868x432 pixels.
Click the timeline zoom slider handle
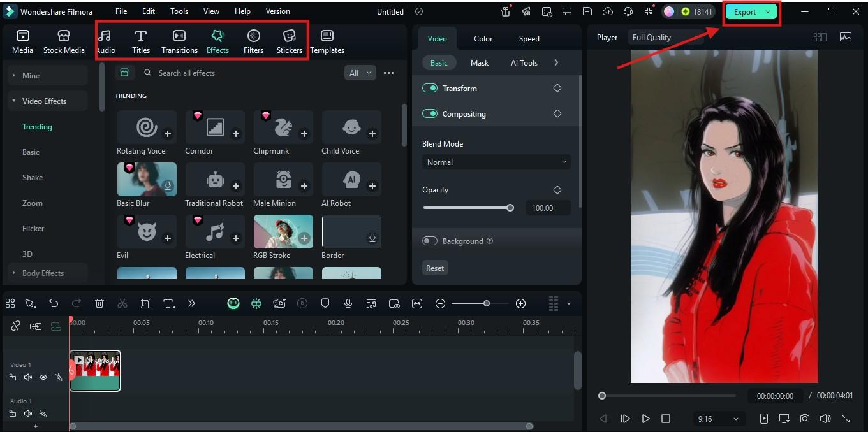pyautogui.click(x=487, y=303)
